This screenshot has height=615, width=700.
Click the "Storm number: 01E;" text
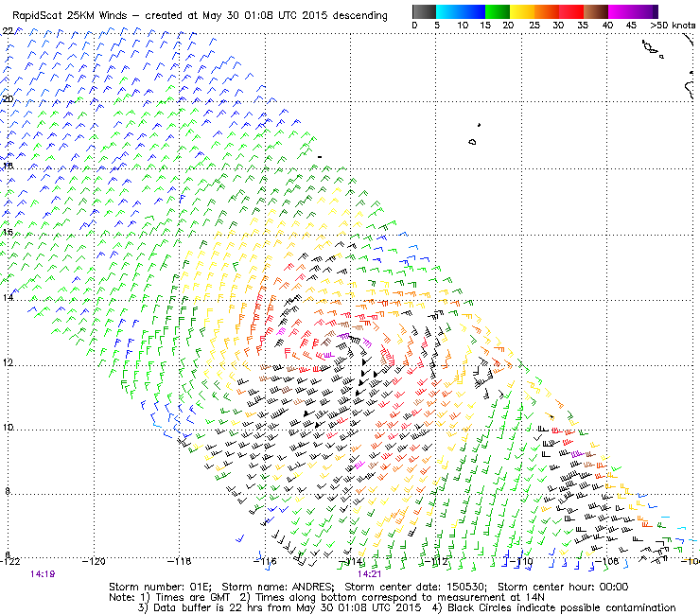click(x=160, y=587)
